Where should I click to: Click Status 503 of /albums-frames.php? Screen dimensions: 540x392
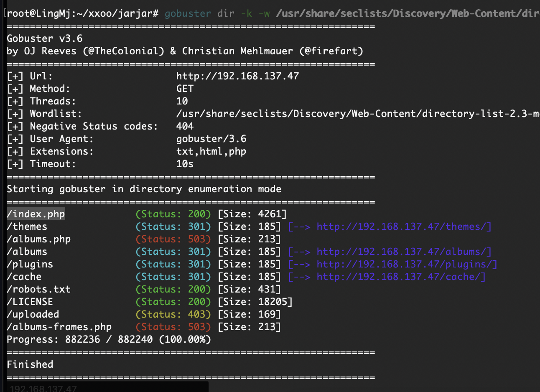coord(173,327)
